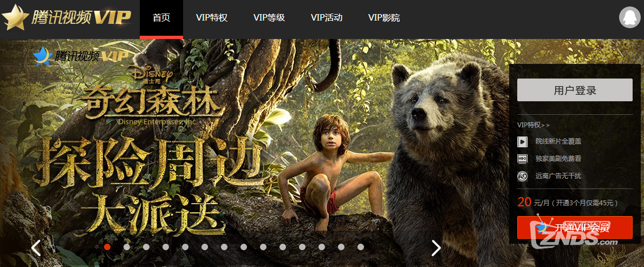The image size is (644, 267).
Task: Go to previous banner with left arrow
Action: [x=36, y=248]
